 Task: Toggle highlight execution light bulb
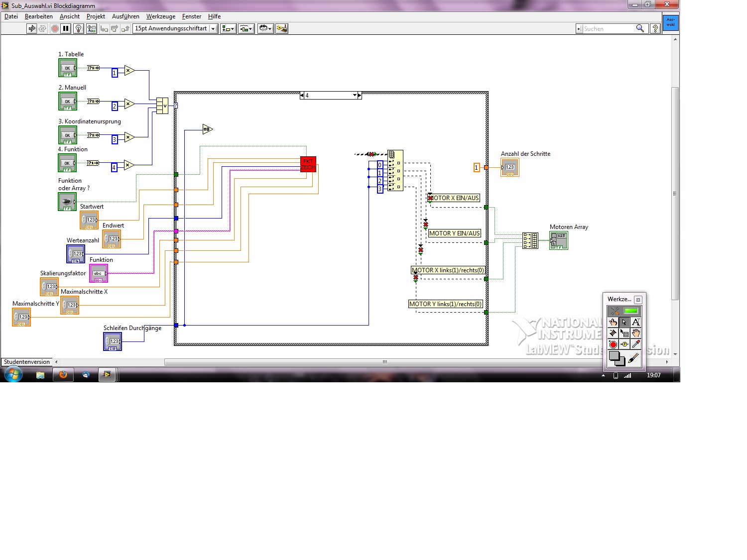coord(78,29)
